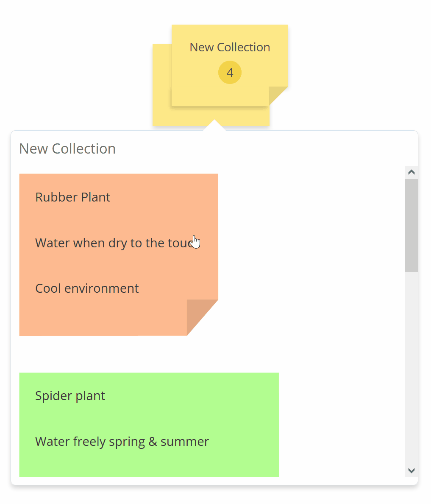This screenshot has height=504, width=431.
Task: Click the Spider plant text line
Action: click(x=70, y=396)
